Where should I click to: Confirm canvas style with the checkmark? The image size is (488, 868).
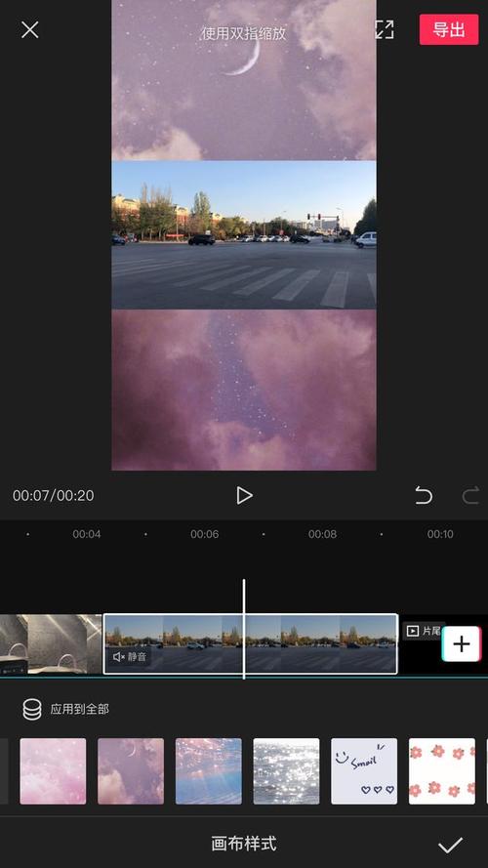pyautogui.click(x=450, y=845)
